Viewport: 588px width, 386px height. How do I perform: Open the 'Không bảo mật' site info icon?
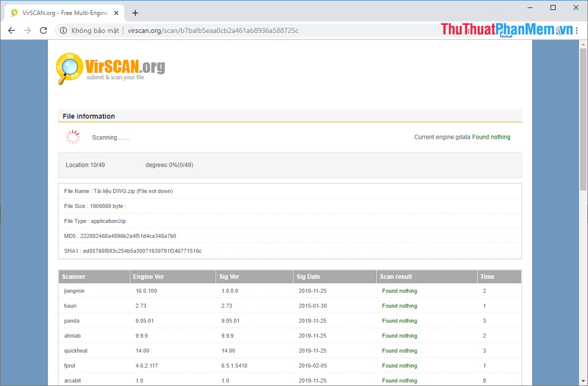[x=63, y=30]
